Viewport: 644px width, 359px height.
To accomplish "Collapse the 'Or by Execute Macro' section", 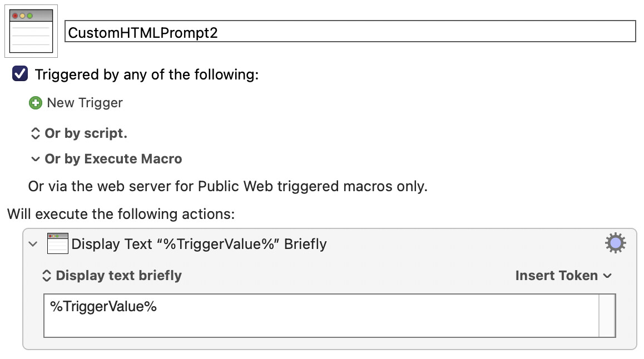I will (36, 159).
